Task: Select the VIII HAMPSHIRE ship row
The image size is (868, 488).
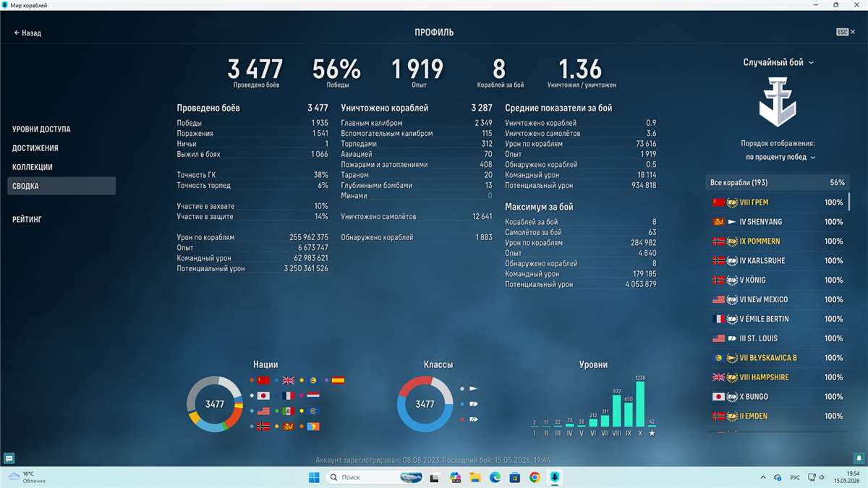Action: pos(778,377)
